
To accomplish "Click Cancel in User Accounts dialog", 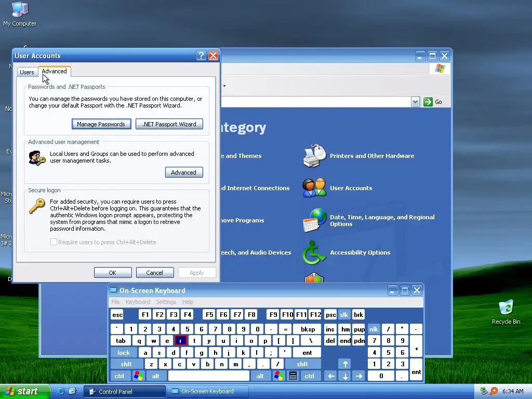I will (155, 272).
